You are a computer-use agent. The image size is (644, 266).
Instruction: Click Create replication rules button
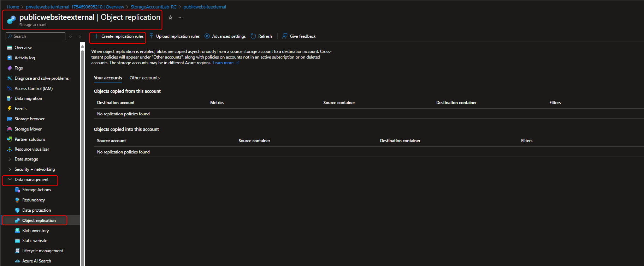point(119,36)
